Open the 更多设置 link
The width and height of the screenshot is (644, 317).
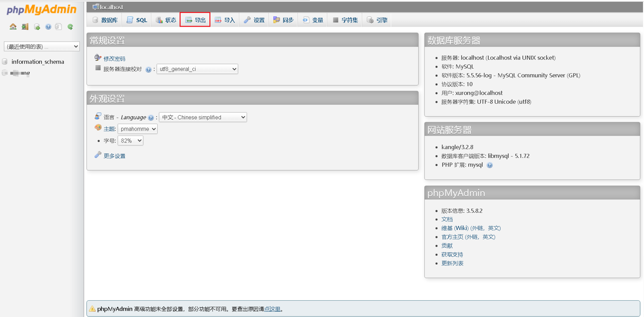coord(114,156)
